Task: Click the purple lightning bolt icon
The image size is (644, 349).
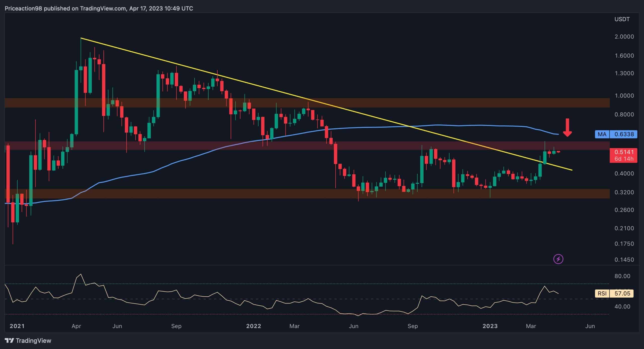Action: pos(558,259)
